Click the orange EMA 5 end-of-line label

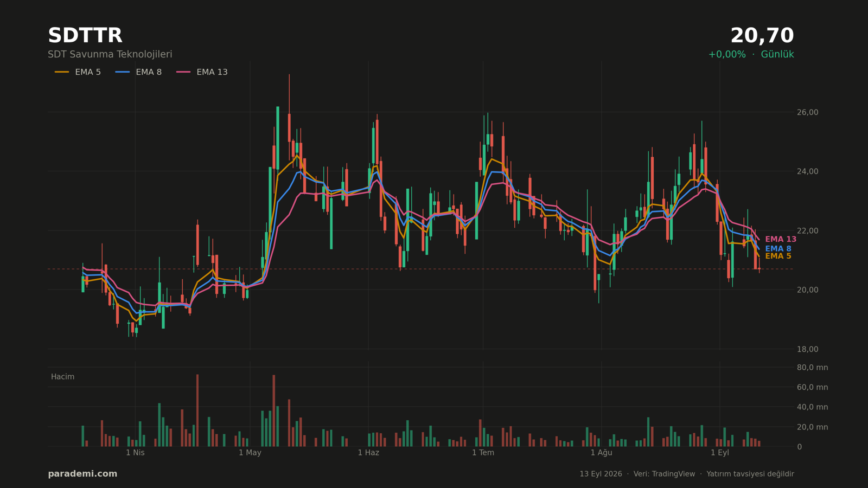tap(778, 256)
